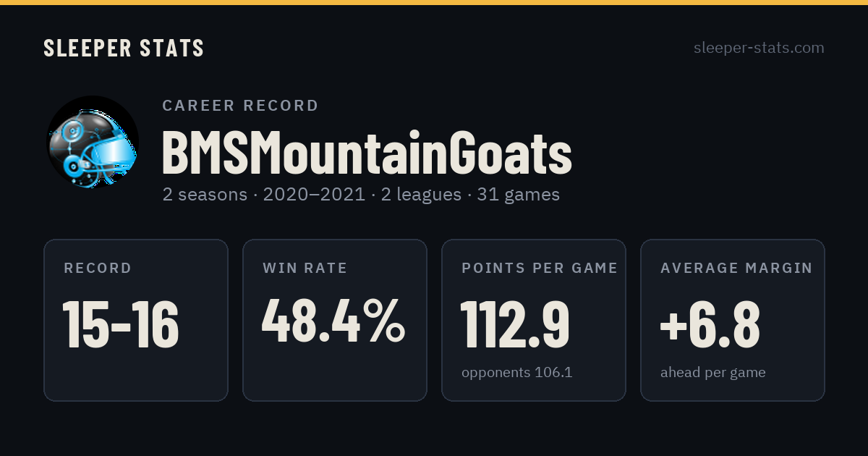Click the CAREER RECORD label
The width and height of the screenshot is (868, 456).
coord(241,106)
